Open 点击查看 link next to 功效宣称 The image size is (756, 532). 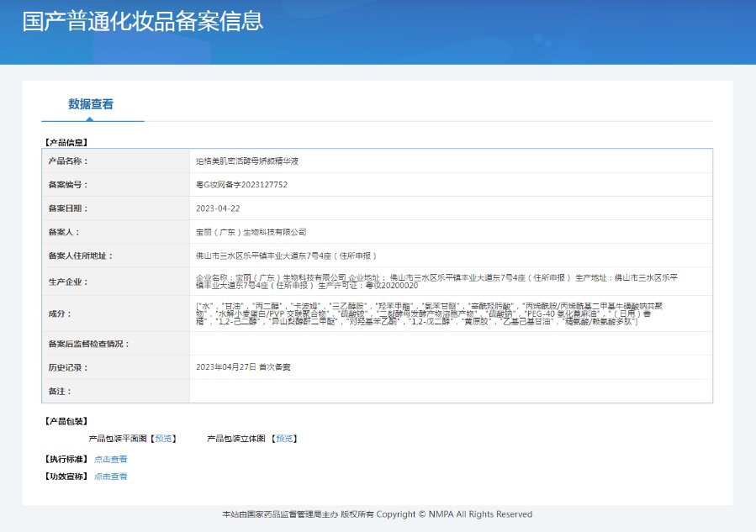point(111,477)
